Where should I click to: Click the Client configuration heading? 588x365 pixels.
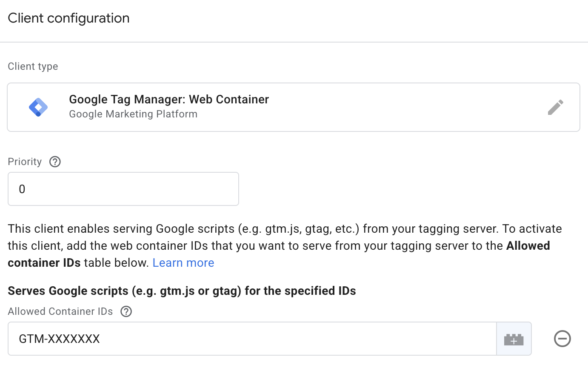69,18
